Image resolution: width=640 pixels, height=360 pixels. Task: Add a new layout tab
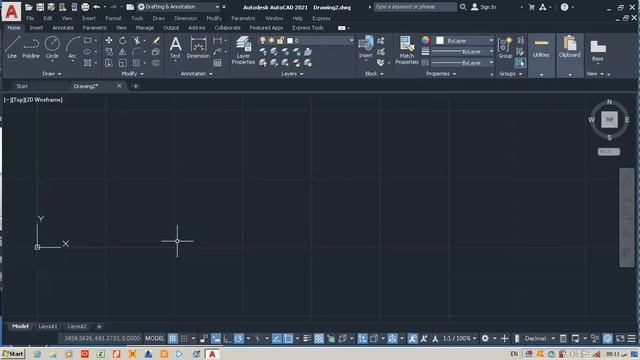[x=99, y=327]
